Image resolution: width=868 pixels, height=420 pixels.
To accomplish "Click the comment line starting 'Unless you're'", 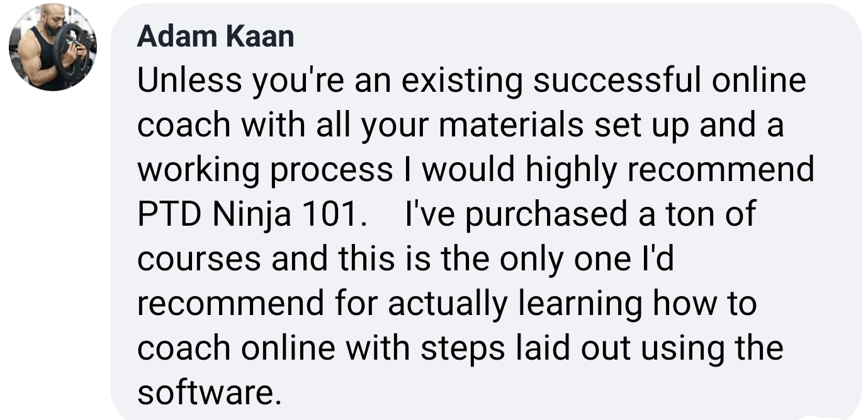I will tap(471, 81).
